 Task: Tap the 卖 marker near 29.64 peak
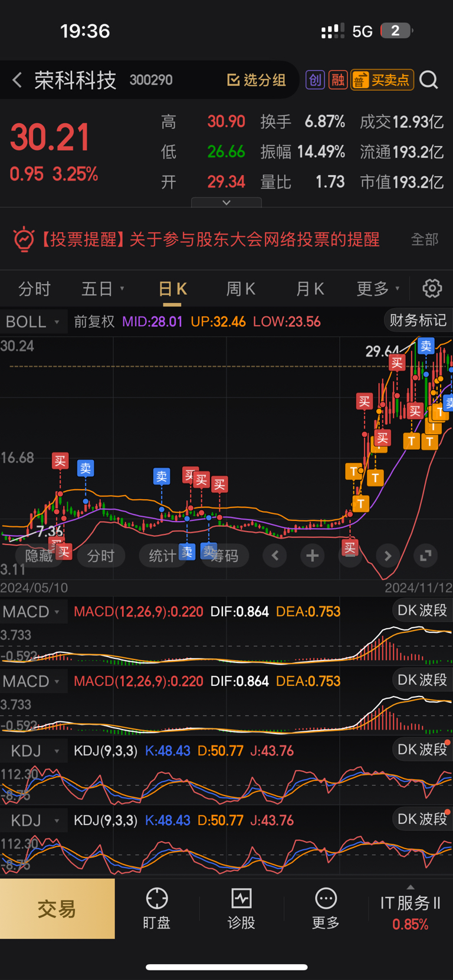426,346
